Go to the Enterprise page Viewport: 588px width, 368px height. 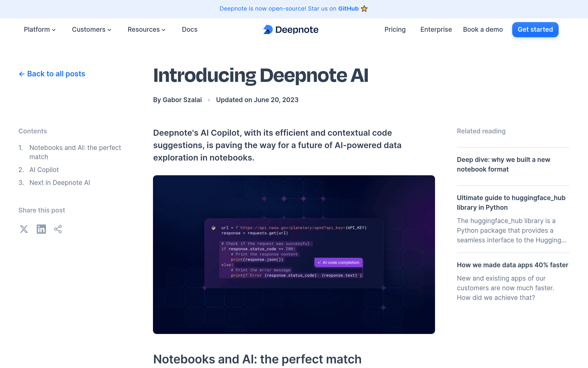[x=436, y=29]
